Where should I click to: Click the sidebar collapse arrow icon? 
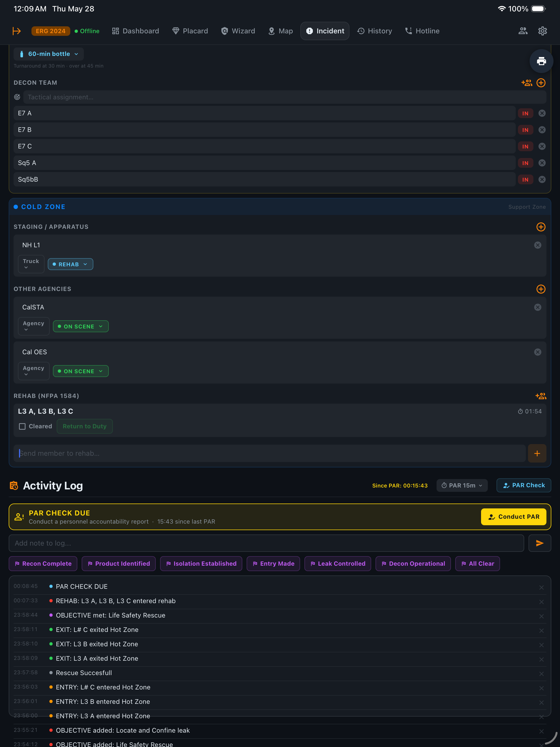pyautogui.click(x=17, y=31)
